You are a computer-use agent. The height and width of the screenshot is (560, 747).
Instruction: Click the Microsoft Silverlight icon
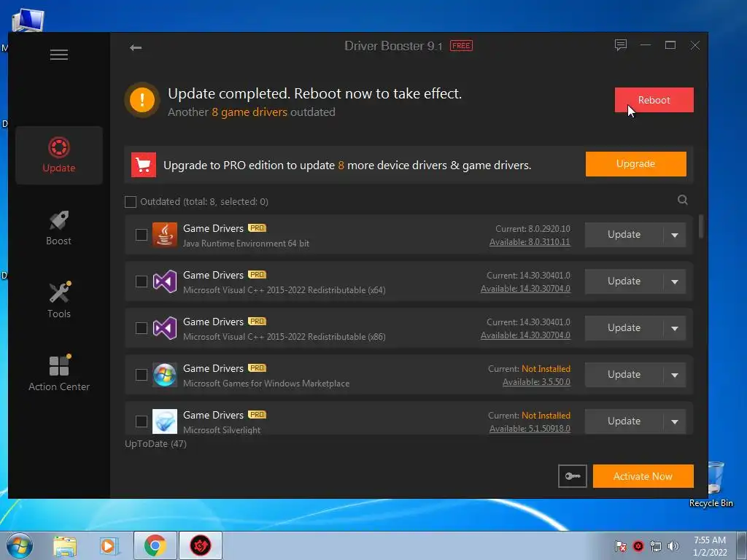165,421
